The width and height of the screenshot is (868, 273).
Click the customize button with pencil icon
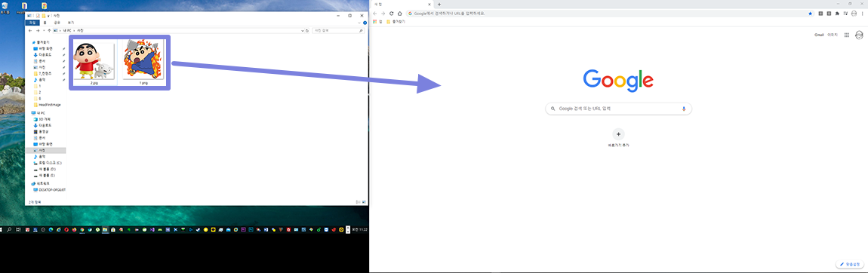[x=851, y=265]
